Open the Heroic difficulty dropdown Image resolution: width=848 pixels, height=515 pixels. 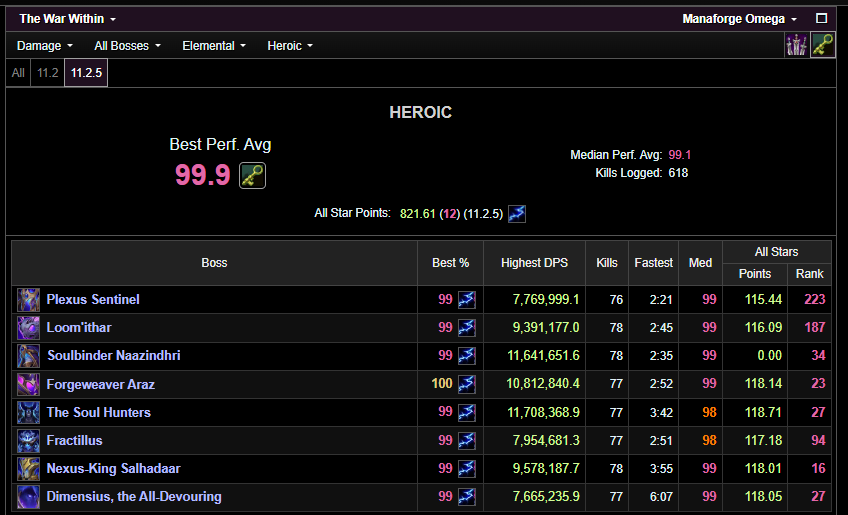click(290, 46)
